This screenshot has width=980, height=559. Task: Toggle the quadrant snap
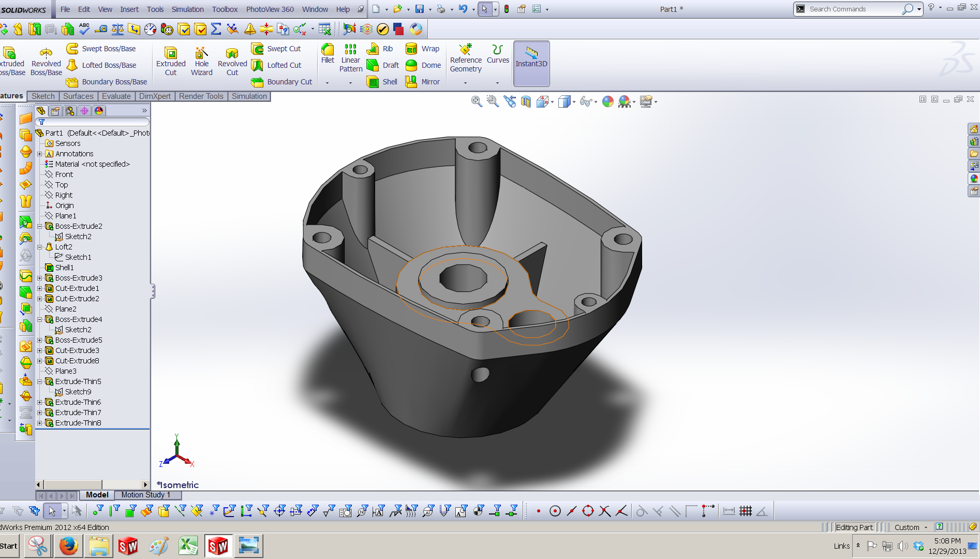click(x=588, y=511)
